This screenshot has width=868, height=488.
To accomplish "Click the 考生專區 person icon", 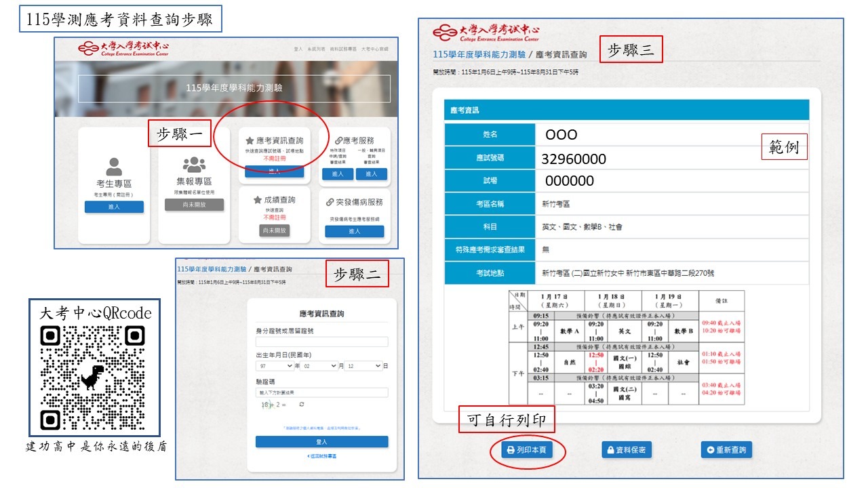I will [114, 167].
